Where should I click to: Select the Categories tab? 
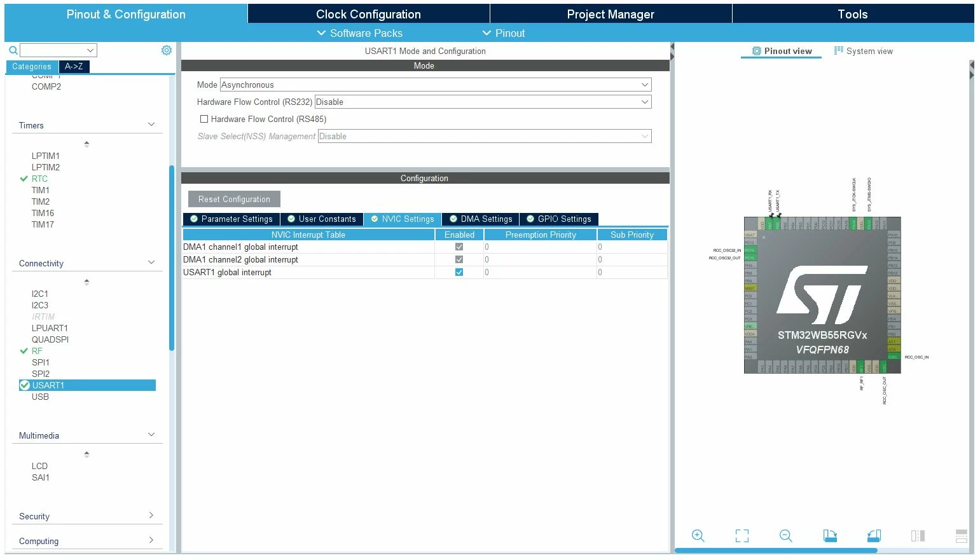tap(32, 67)
